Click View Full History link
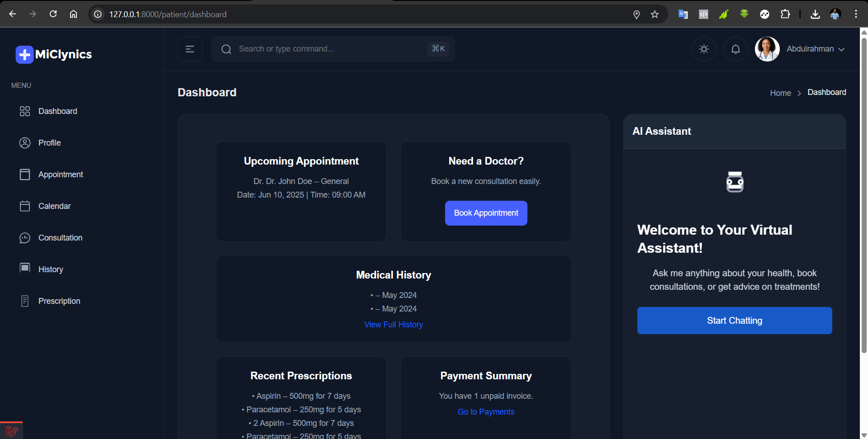Screen dimensions: 868x439 393,324
